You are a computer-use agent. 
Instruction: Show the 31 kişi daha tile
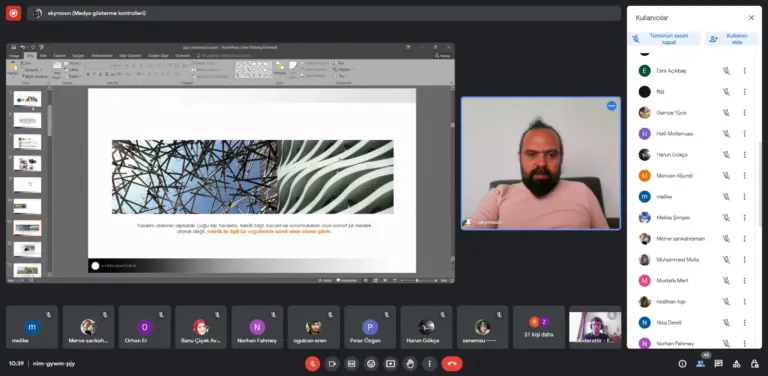click(539, 327)
